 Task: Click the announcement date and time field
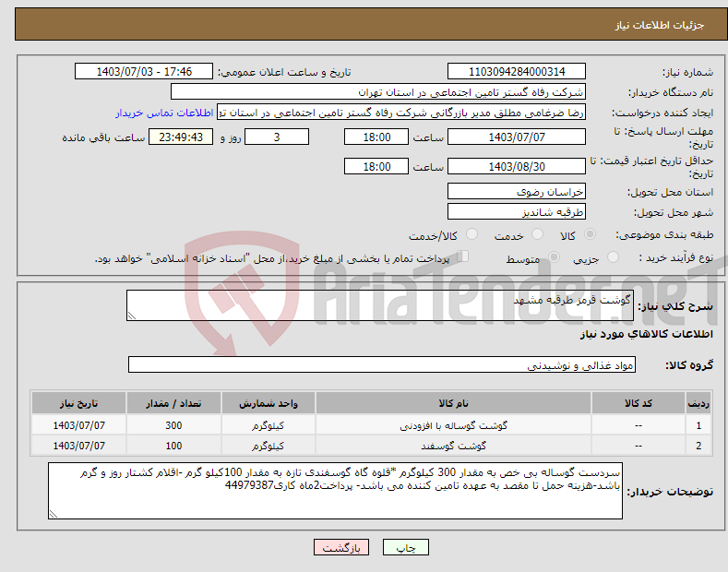click(x=144, y=72)
